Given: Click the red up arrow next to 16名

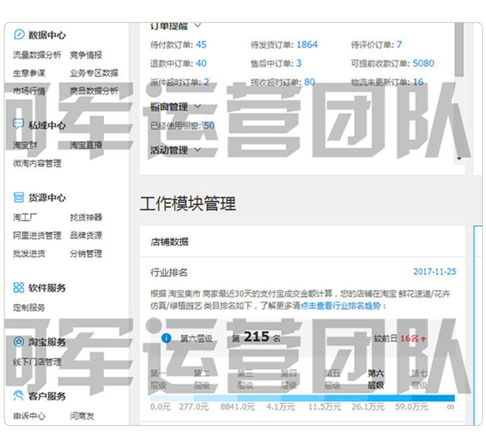Looking at the screenshot, I should point(423,339).
